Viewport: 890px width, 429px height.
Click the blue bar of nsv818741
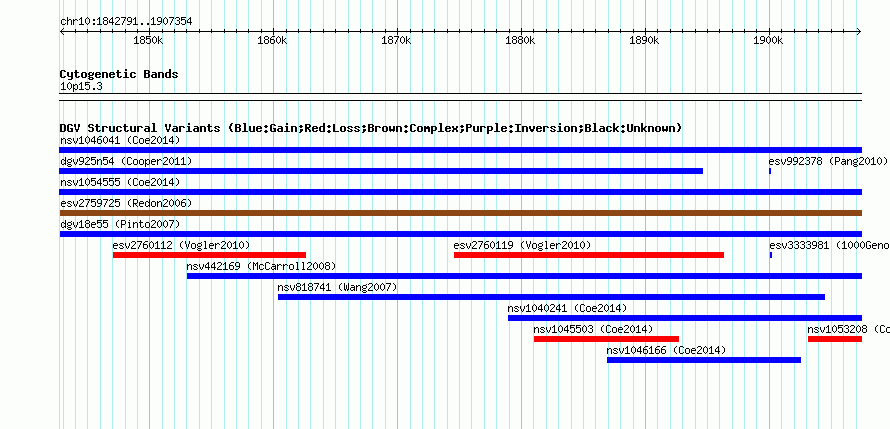(552, 297)
